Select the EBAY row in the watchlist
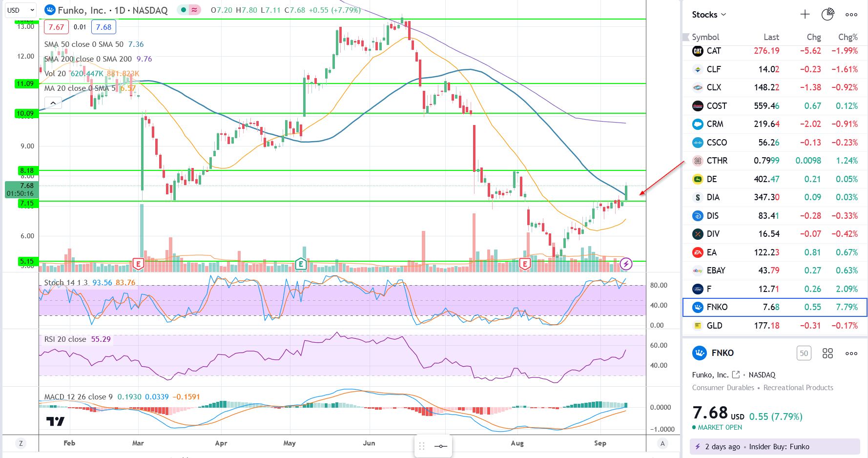Viewport: 868px width, 458px height. click(x=775, y=271)
